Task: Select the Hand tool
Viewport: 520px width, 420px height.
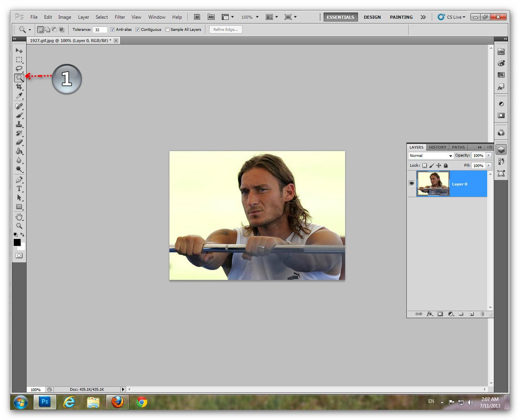Action: coord(19,217)
